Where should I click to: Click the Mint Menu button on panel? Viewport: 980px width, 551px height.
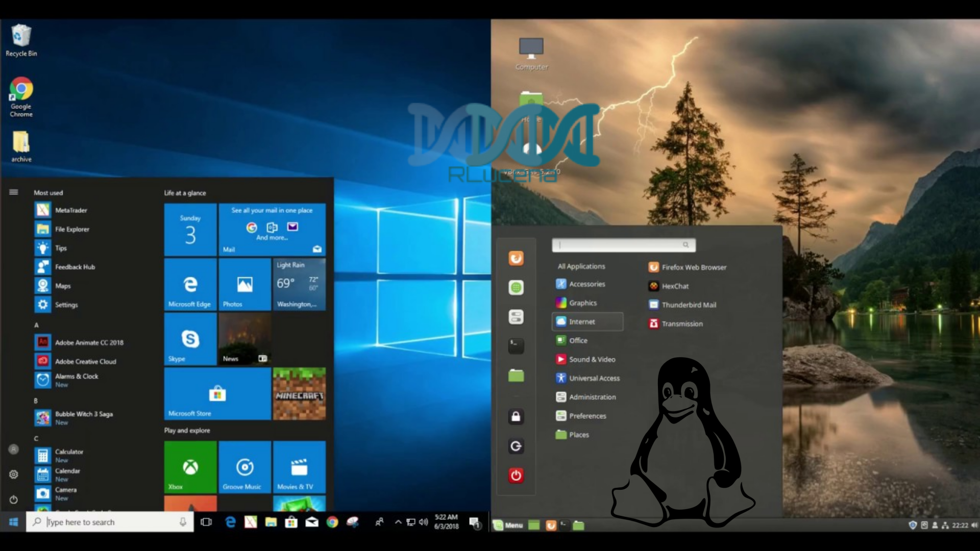tap(508, 525)
